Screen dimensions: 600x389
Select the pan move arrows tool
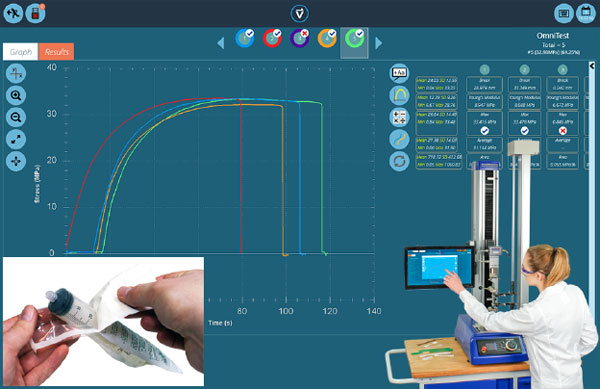click(16, 161)
